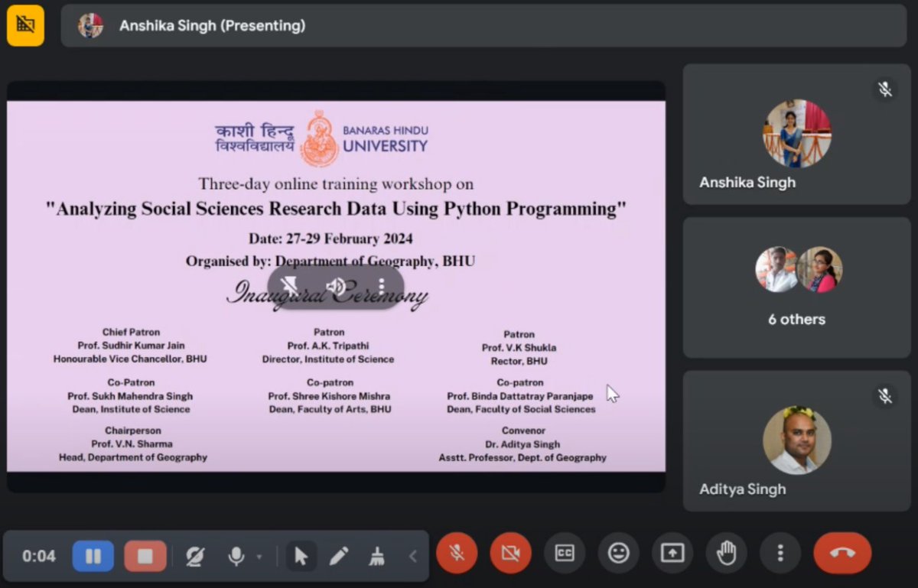This screenshot has height=588, width=918.
Task: Click 'Prof. A.K. Tripathi' patron text
Action: [x=329, y=346]
